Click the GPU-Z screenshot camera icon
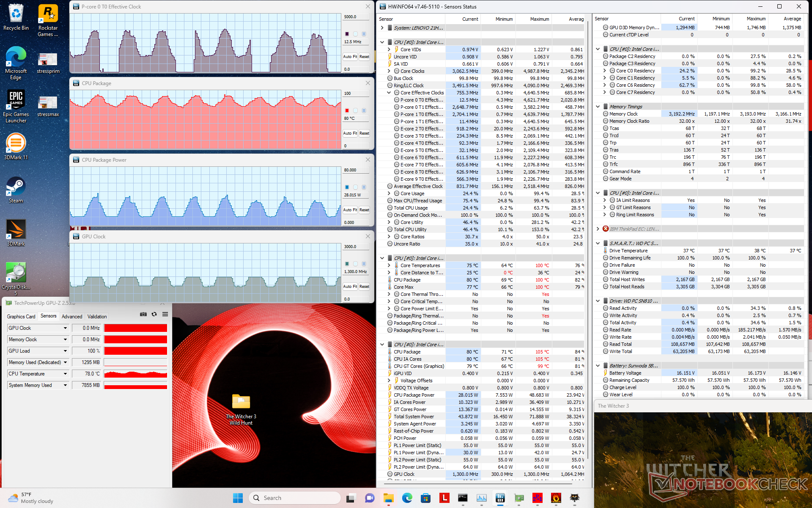Image resolution: width=812 pixels, height=508 pixels. click(x=143, y=314)
